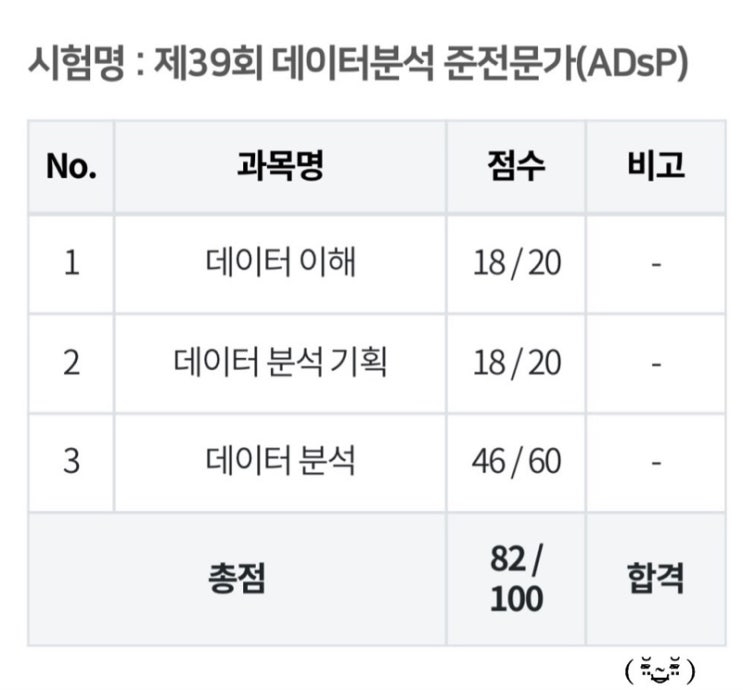Click the remarks dash in 데이터 이해 row
This screenshot has width=743, height=690.
coord(656,263)
